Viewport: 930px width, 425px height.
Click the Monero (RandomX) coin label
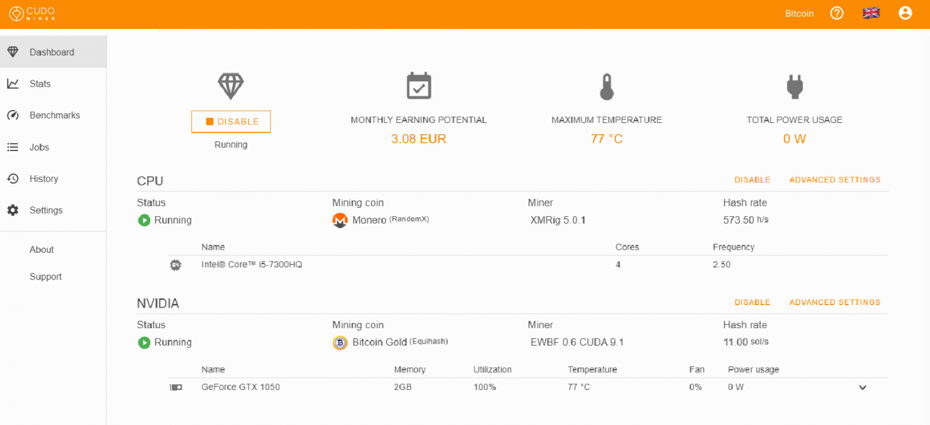pos(390,220)
